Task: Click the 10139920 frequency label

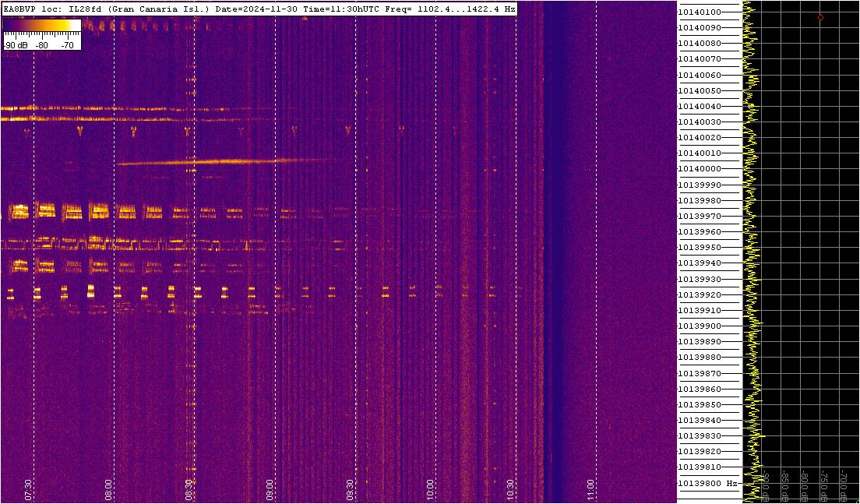Action: [x=700, y=294]
